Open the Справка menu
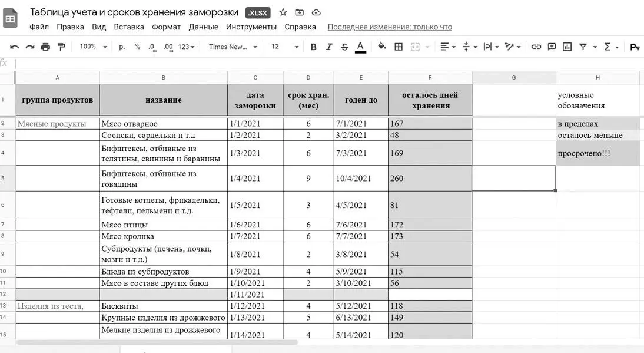The height and width of the screenshot is (353, 644). pyautogui.click(x=300, y=27)
